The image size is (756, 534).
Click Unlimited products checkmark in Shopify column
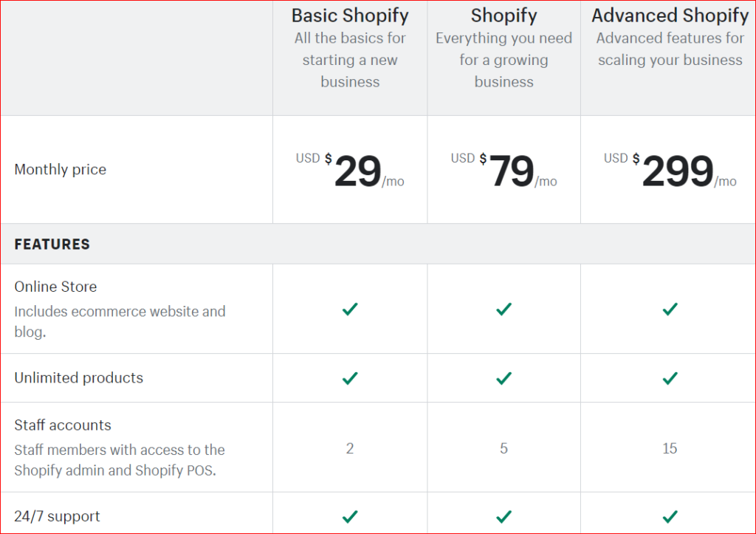504,378
